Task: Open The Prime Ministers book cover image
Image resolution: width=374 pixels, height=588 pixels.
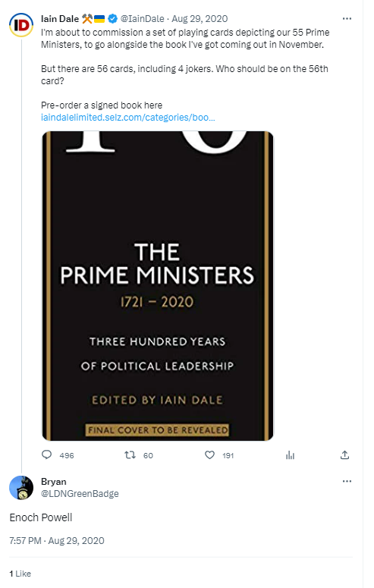Action: coord(158,286)
